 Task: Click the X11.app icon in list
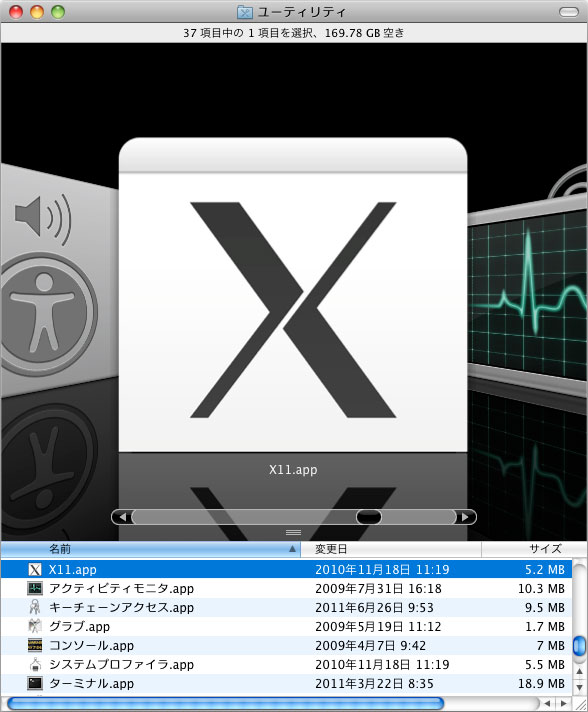click(x=35, y=569)
